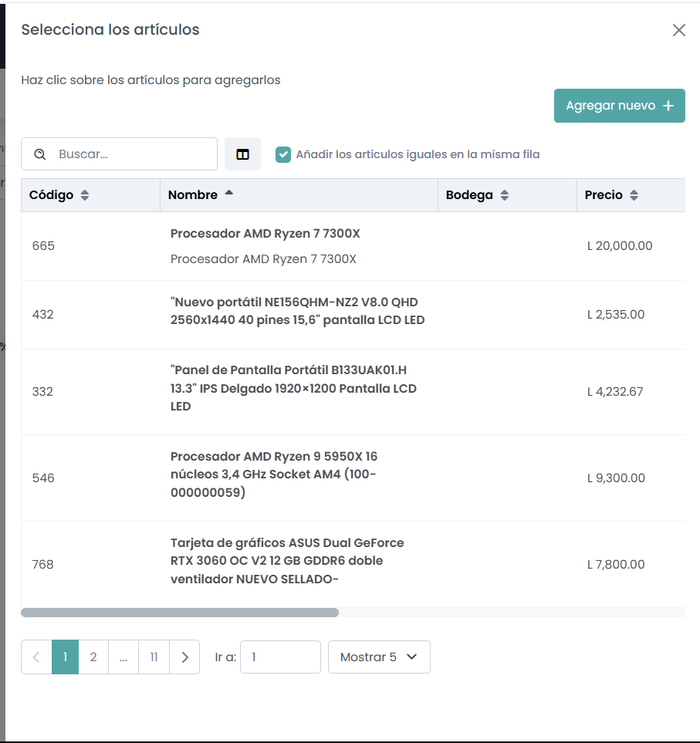Uncheck Añadir los artículos iguales checkbox
Viewport: 700px width, 743px height.
[x=283, y=154]
